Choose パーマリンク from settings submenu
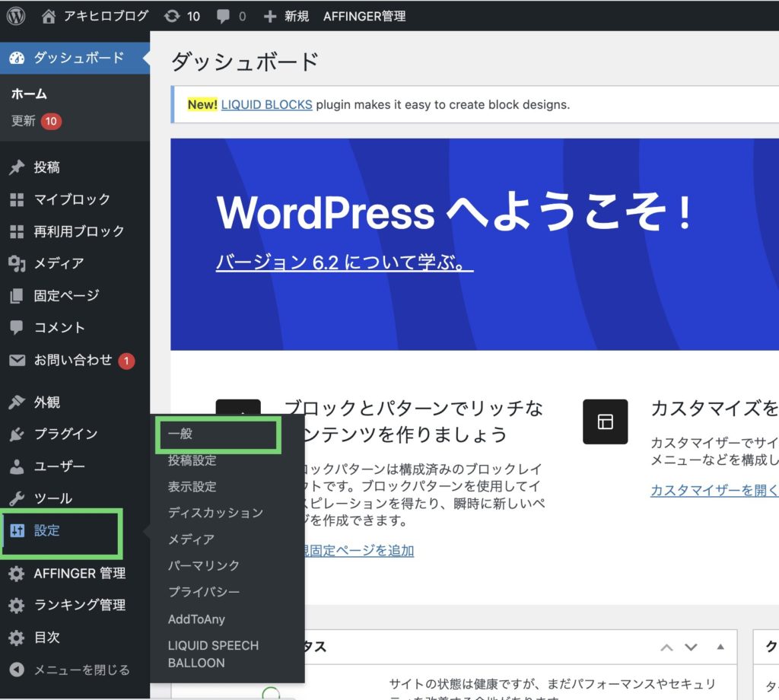Screen dimensions: 779x700 pyautogui.click(x=204, y=565)
